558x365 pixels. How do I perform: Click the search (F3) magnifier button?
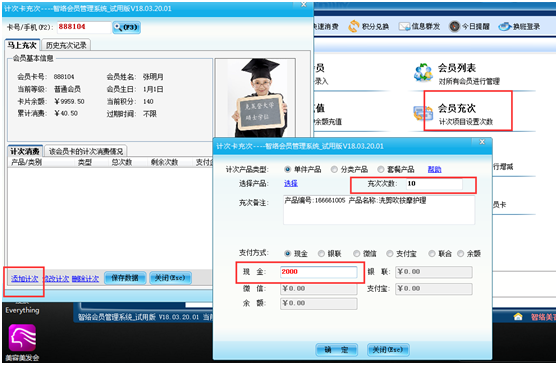click(x=126, y=27)
